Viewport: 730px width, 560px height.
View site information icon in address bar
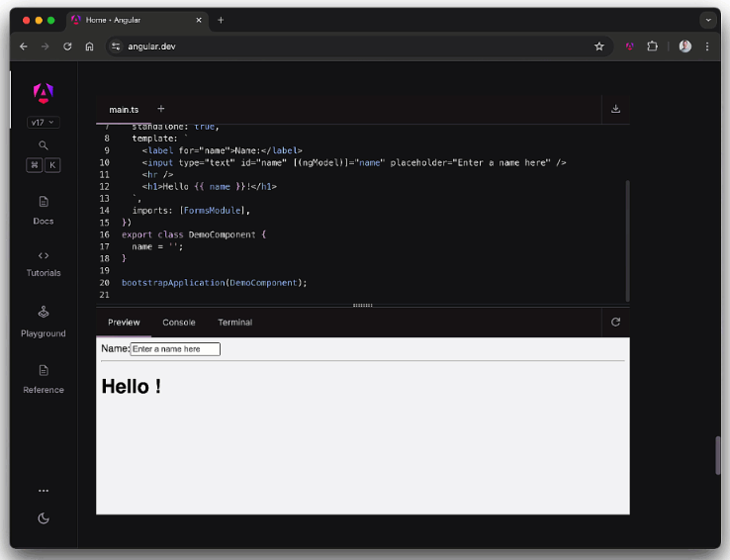point(116,47)
